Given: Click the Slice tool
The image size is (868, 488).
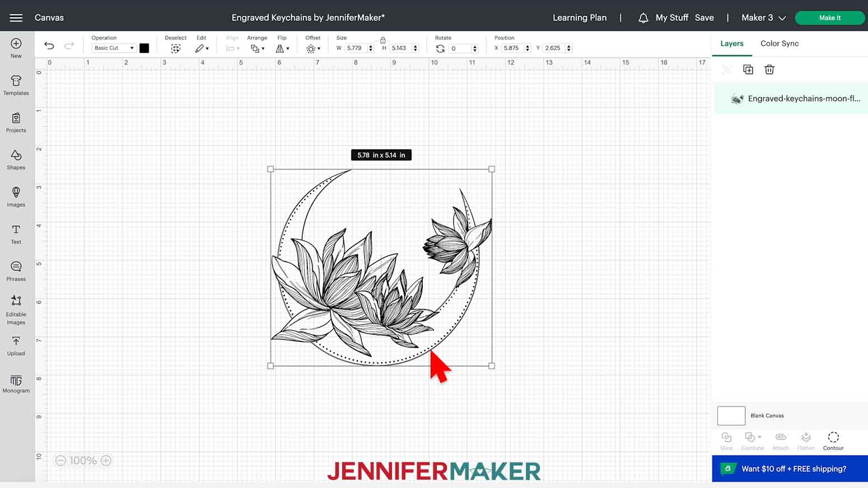Looking at the screenshot, I should (726, 441).
